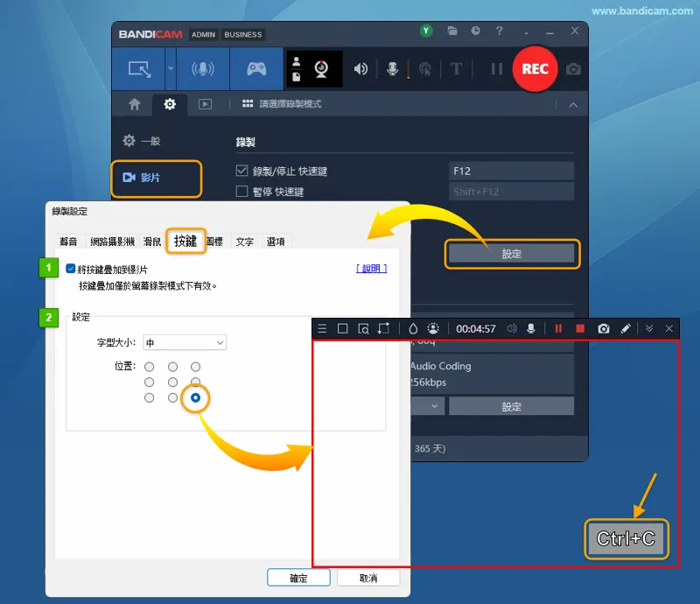Image resolution: width=700 pixels, height=604 pixels.
Task: Open the recording bar hamburger menu
Action: pyautogui.click(x=322, y=329)
